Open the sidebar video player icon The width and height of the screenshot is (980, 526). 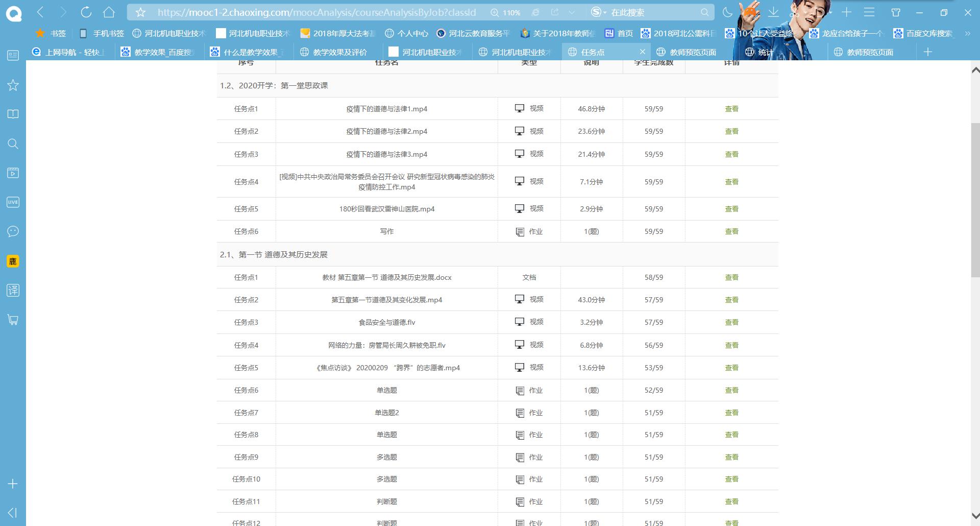pos(13,173)
